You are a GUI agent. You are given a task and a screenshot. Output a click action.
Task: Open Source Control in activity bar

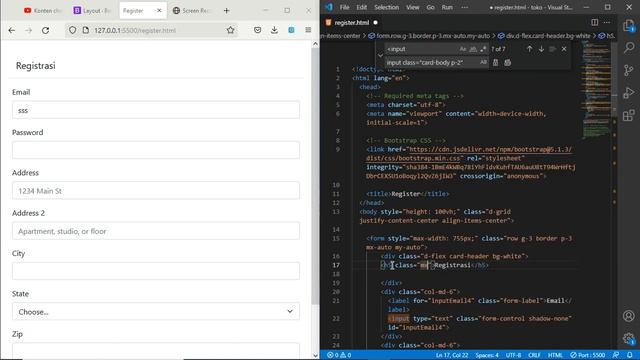pos(629,70)
